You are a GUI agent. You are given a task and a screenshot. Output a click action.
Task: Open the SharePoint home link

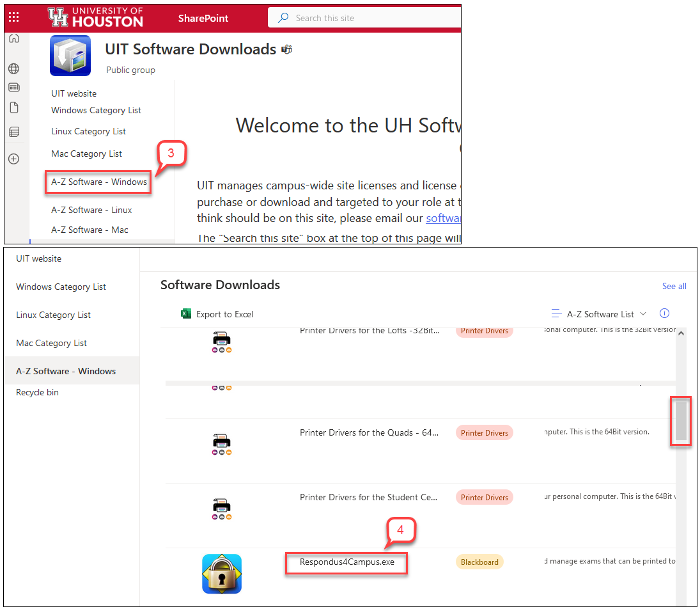203,19
